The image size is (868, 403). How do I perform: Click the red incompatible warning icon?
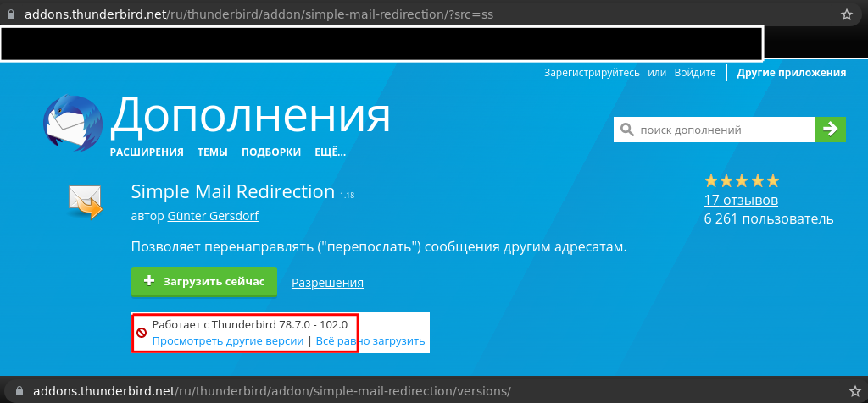[x=142, y=333]
